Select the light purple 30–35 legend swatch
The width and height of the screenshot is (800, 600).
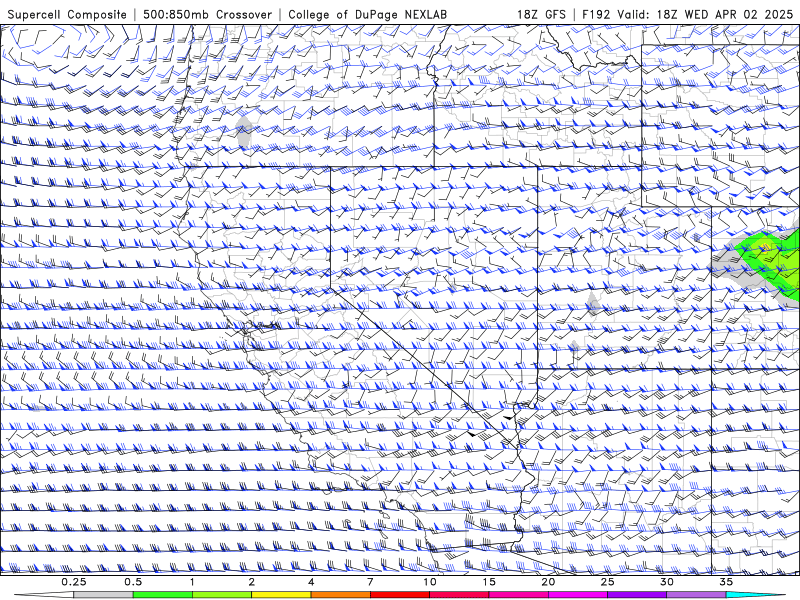point(696,595)
